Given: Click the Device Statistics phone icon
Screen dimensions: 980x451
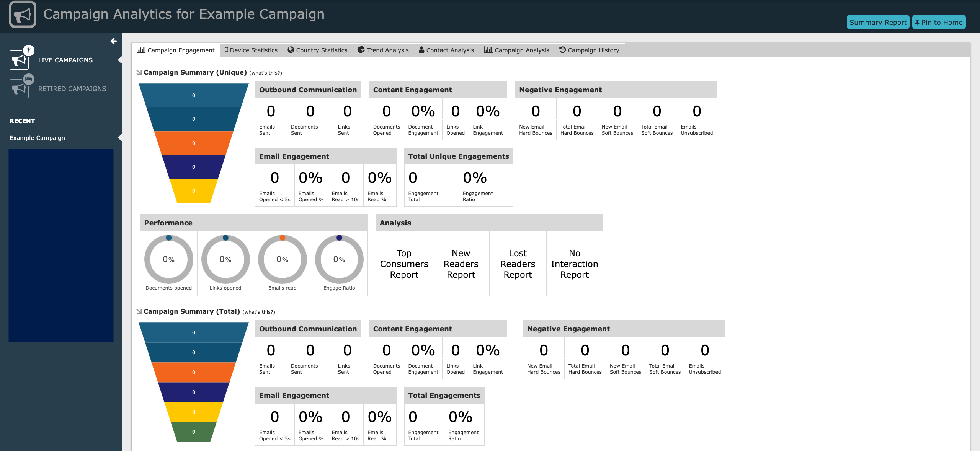Looking at the screenshot, I should pyautogui.click(x=226, y=50).
